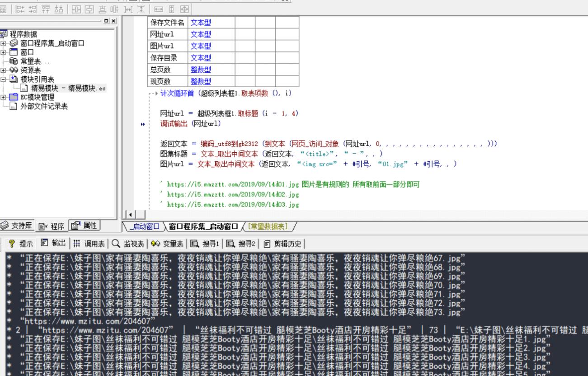Viewport: 588px width, 376px height.
Task: Click the 网址url variable name cell
Action: pyautogui.click(x=167, y=34)
